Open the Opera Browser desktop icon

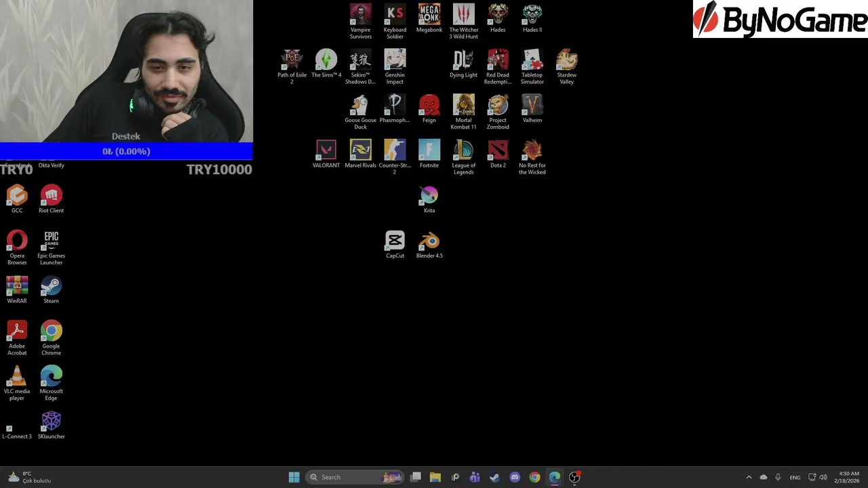17,247
